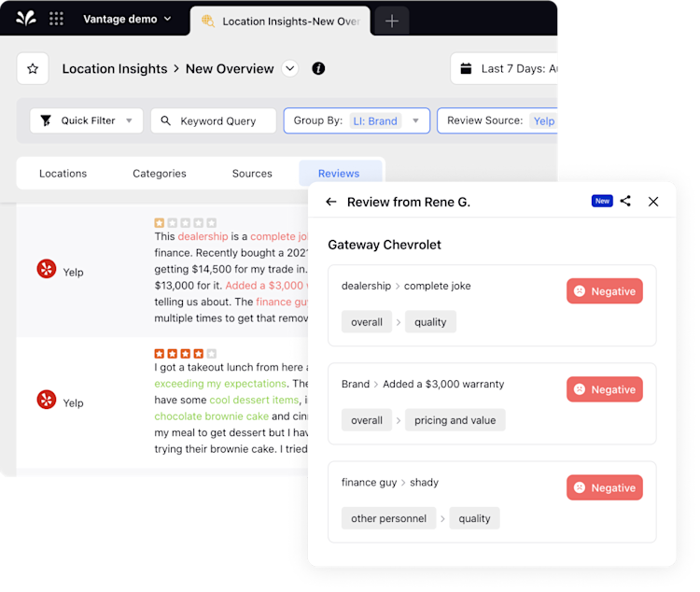The height and width of the screenshot is (592, 700).
Task: Click highlighted phrase cool dessert items
Action: (x=254, y=400)
